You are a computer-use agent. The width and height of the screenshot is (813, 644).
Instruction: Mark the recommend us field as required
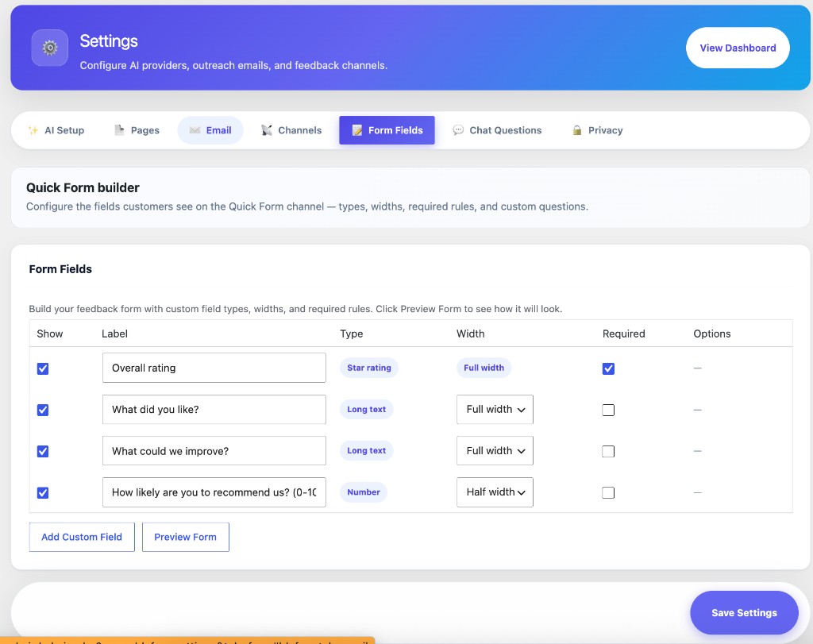click(x=608, y=492)
